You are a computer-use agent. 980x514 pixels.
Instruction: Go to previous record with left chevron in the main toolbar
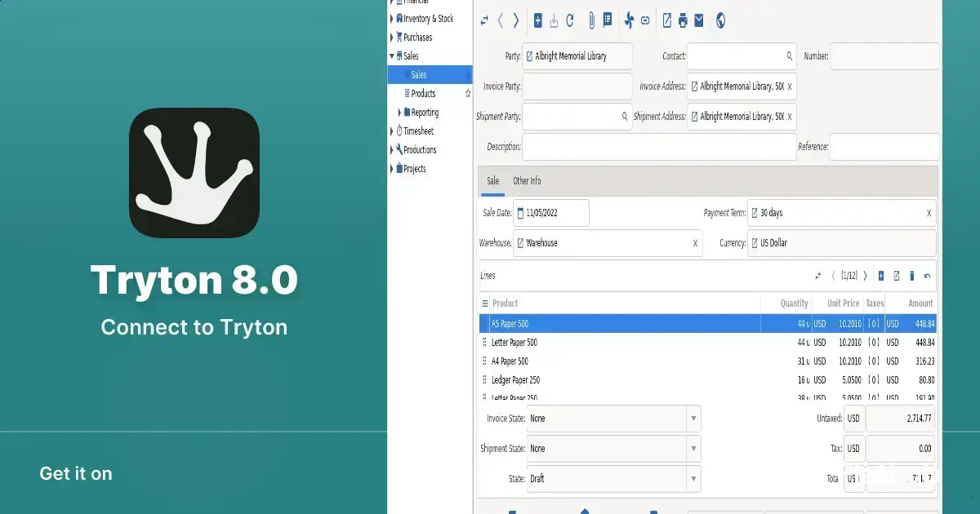(x=501, y=21)
